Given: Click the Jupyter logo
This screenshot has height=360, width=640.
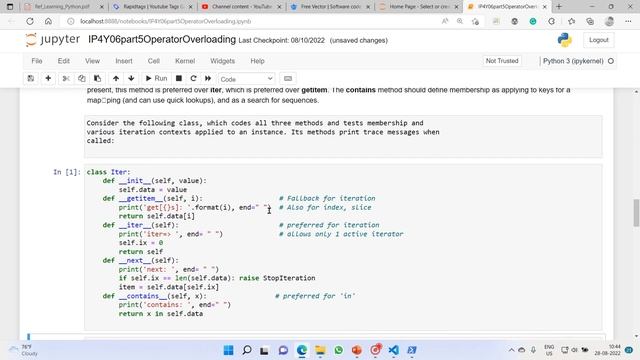Looking at the screenshot, I should (x=53, y=40).
